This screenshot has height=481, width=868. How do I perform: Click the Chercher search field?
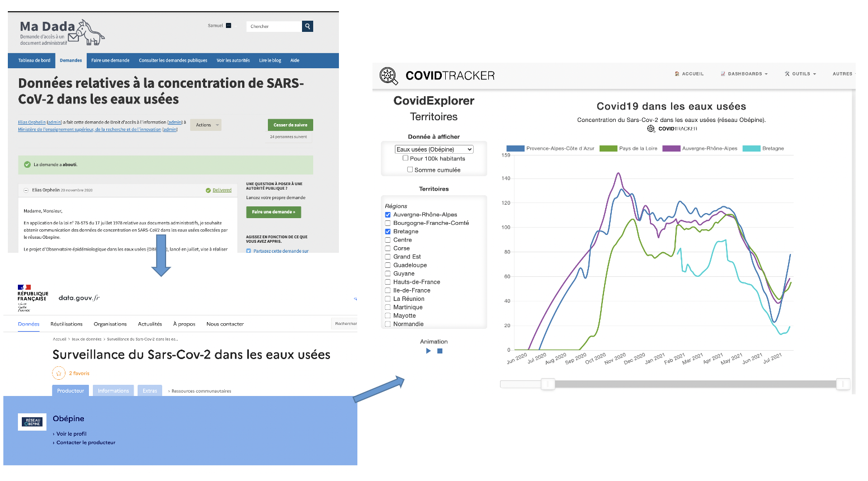pos(274,26)
